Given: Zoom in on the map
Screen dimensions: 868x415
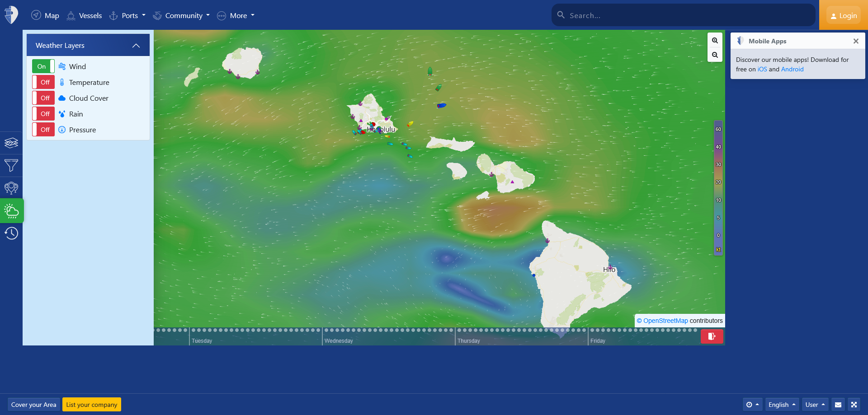Looking at the screenshot, I should [715, 41].
